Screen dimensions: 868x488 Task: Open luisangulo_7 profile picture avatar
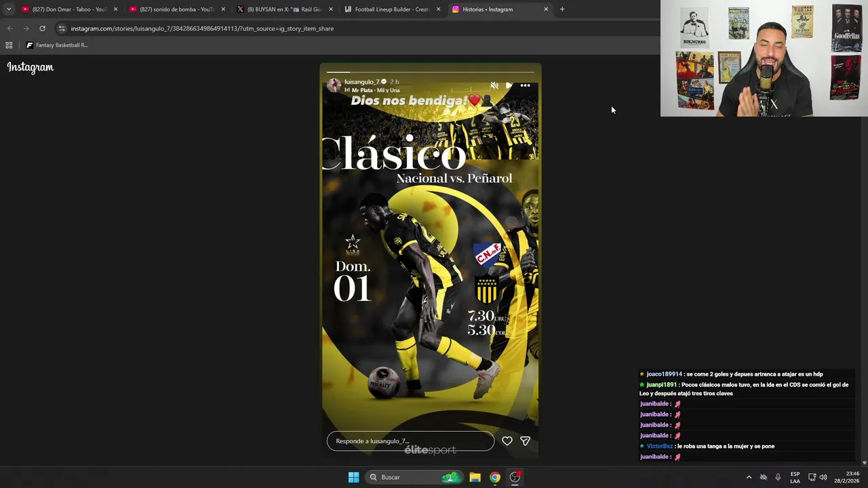pos(334,85)
